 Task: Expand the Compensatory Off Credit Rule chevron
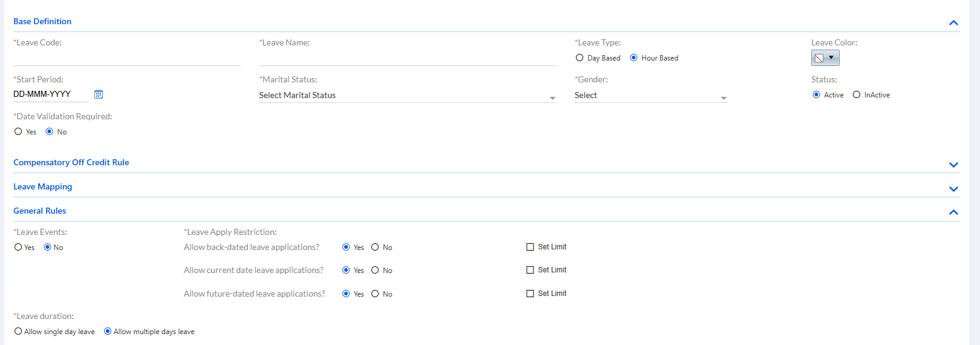tap(953, 165)
